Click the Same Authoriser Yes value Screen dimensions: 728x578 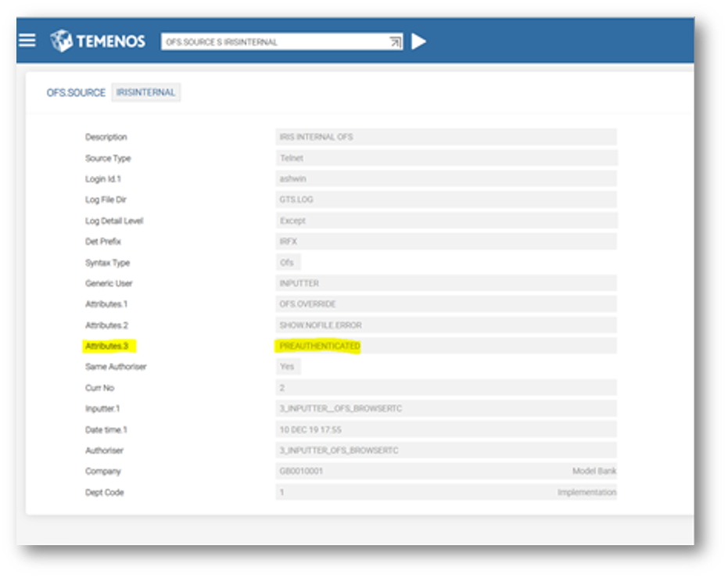tap(288, 367)
